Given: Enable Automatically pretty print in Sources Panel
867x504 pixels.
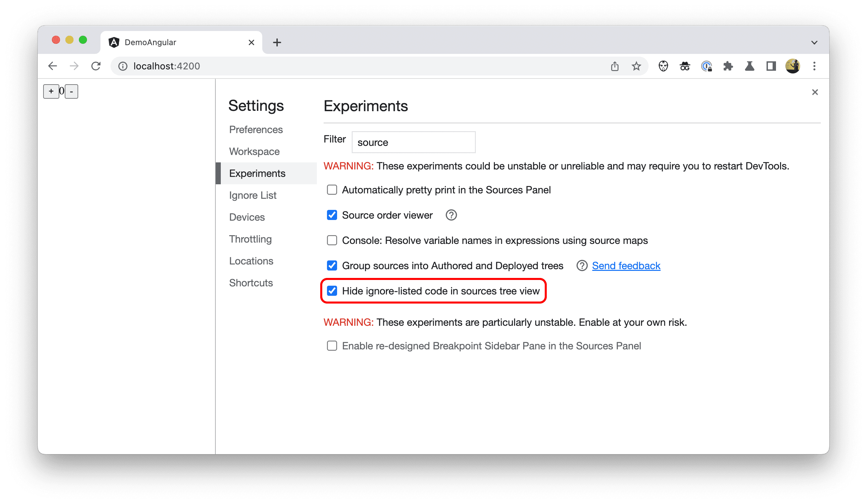Looking at the screenshot, I should (x=332, y=190).
